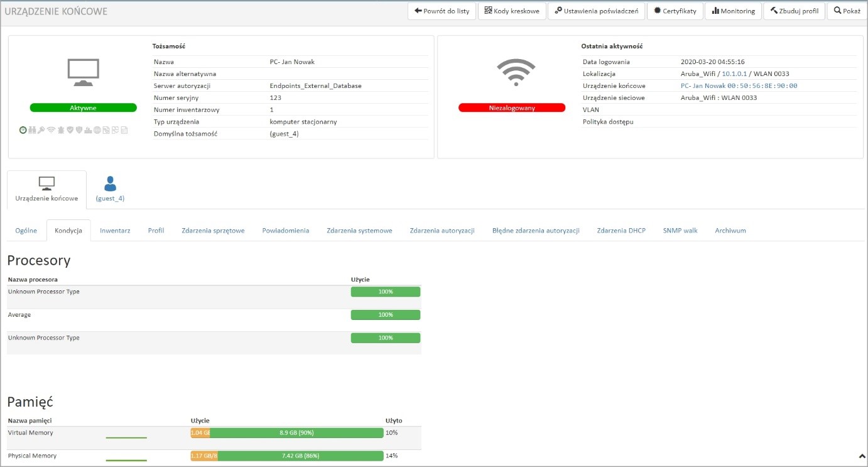The image size is (868, 467).
Task: Go back with Powrót do listy
Action: coord(442,11)
